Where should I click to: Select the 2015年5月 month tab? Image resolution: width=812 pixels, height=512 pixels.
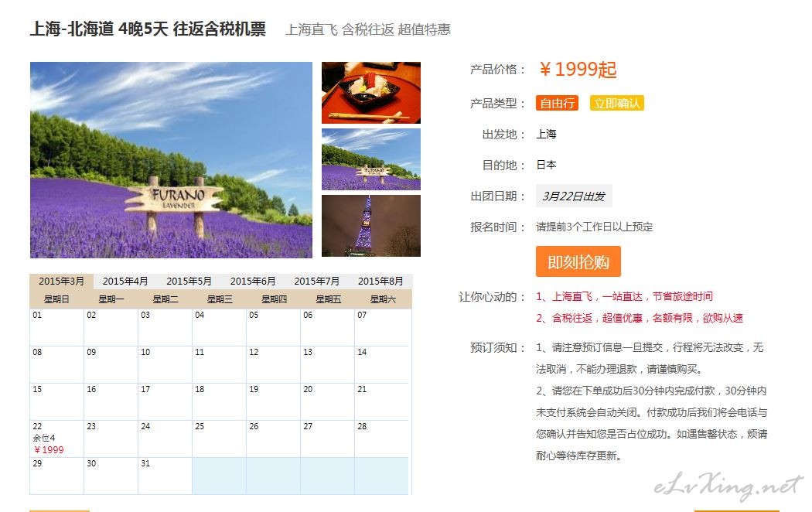pos(189,282)
